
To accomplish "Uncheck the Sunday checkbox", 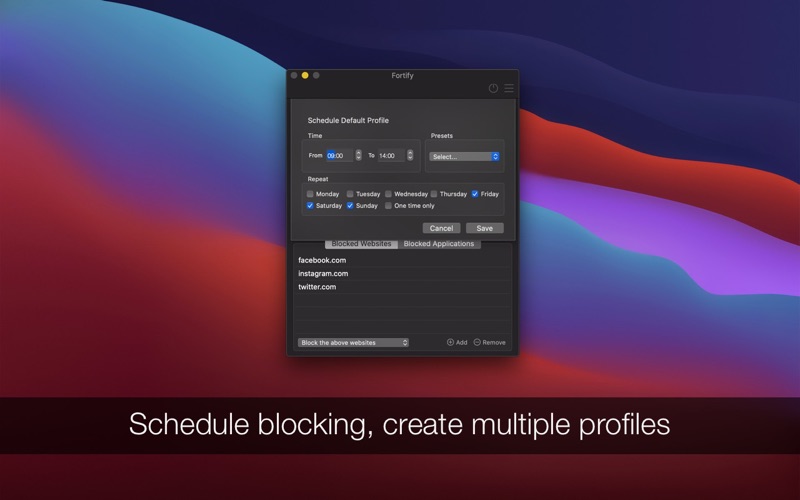I will (350, 206).
